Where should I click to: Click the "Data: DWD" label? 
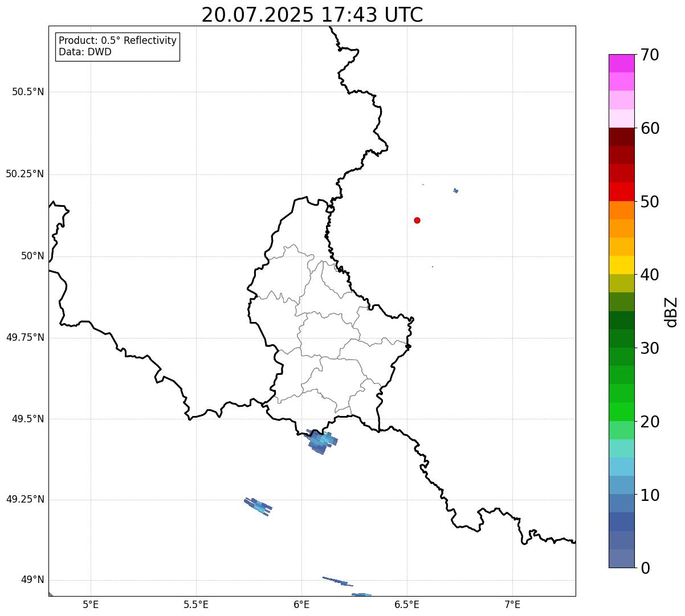[x=85, y=52]
